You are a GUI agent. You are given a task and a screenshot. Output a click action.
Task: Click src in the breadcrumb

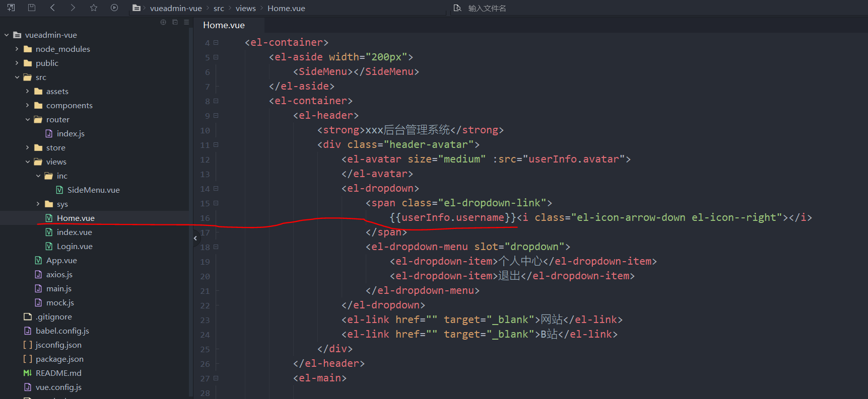(219, 8)
